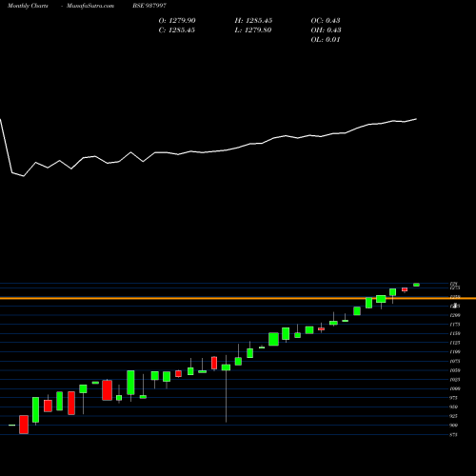The image size is (476, 476).
Task: Click the MunafaSutra.com label
Action: pos(90,6)
